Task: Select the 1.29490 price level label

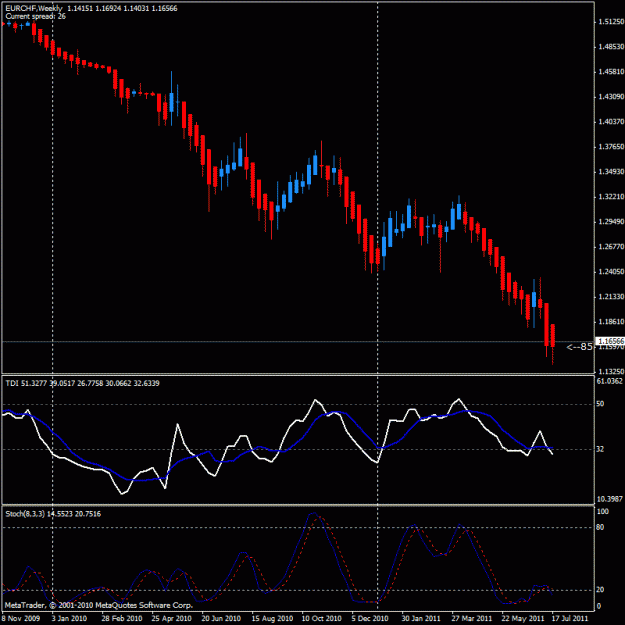Action: click(611, 222)
